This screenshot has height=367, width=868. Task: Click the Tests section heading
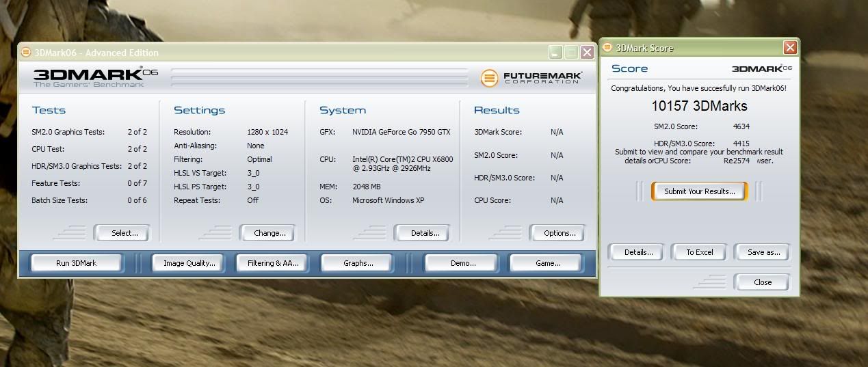click(49, 110)
